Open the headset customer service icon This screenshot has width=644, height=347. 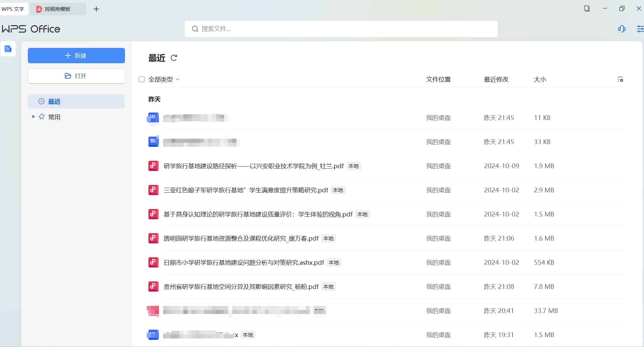click(x=622, y=29)
